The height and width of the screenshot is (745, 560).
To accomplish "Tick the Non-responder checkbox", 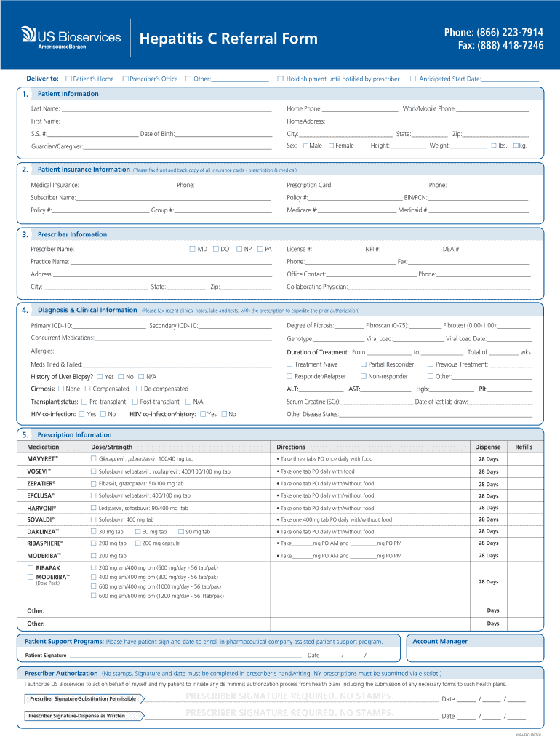I will tap(364, 376).
